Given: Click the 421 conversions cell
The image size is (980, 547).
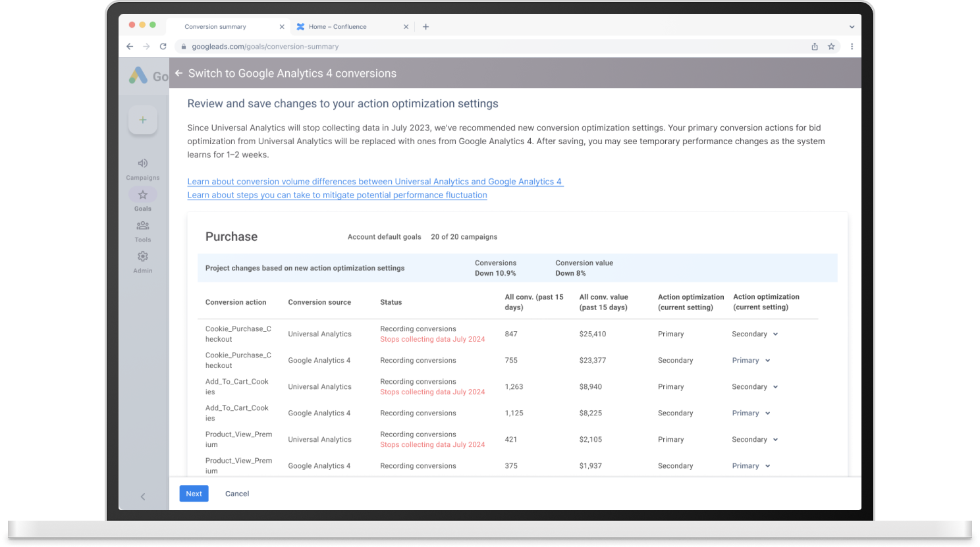Looking at the screenshot, I should pos(511,440).
